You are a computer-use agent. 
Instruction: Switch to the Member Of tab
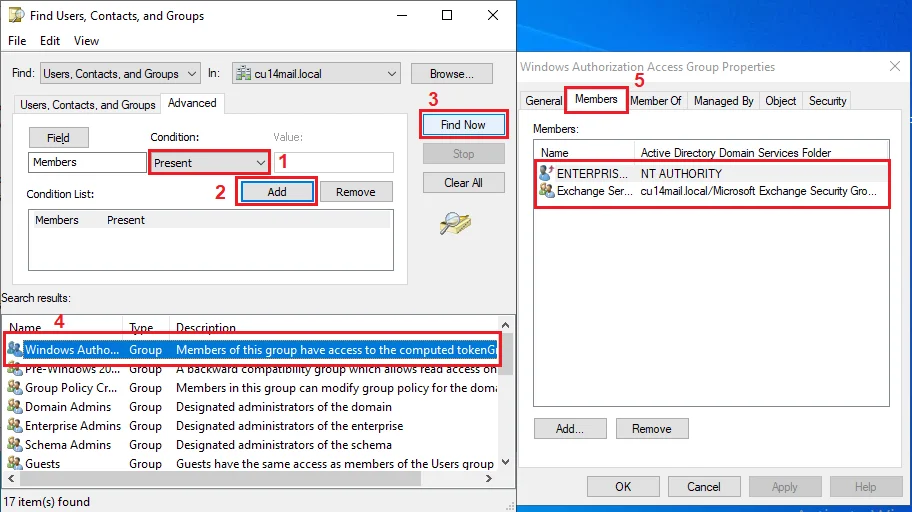coord(656,101)
